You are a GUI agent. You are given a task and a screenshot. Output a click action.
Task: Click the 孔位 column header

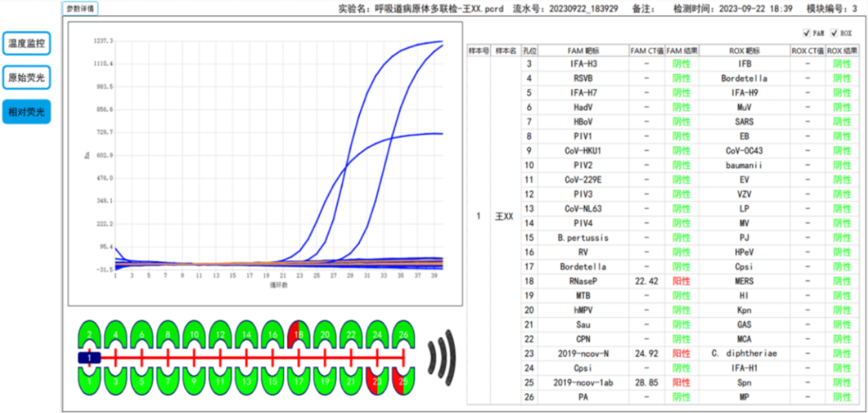(529, 51)
